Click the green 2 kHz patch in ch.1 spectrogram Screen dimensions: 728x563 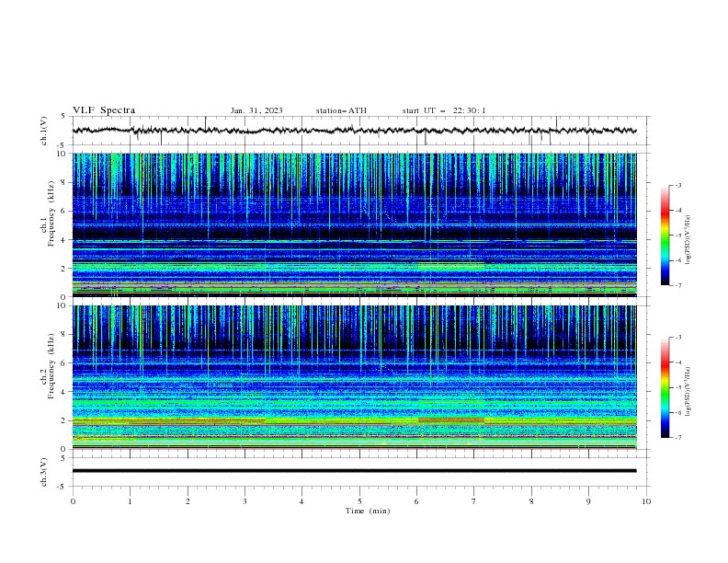coord(451,267)
